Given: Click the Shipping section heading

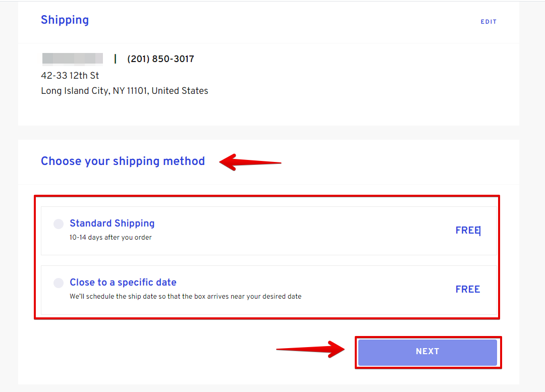Looking at the screenshot, I should click(65, 20).
